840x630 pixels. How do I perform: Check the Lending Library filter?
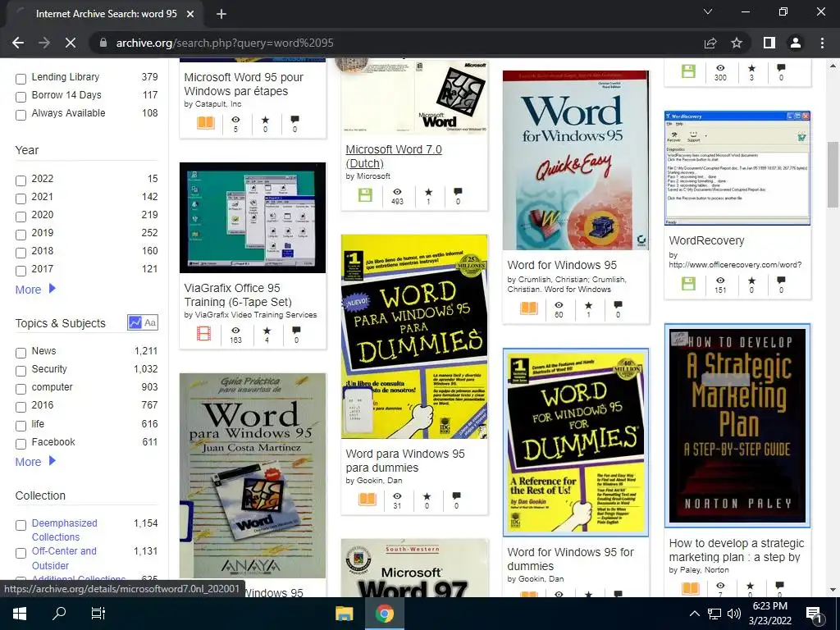coord(21,80)
